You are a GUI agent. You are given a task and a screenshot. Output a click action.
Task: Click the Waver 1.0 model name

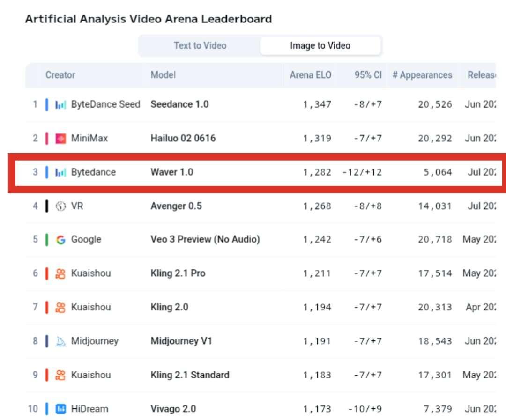pos(171,172)
